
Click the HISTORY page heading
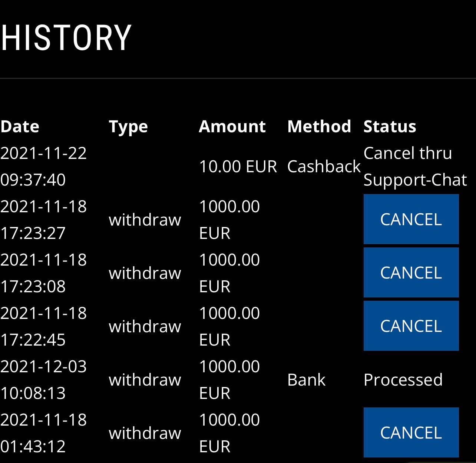pyautogui.click(x=66, y=37)
